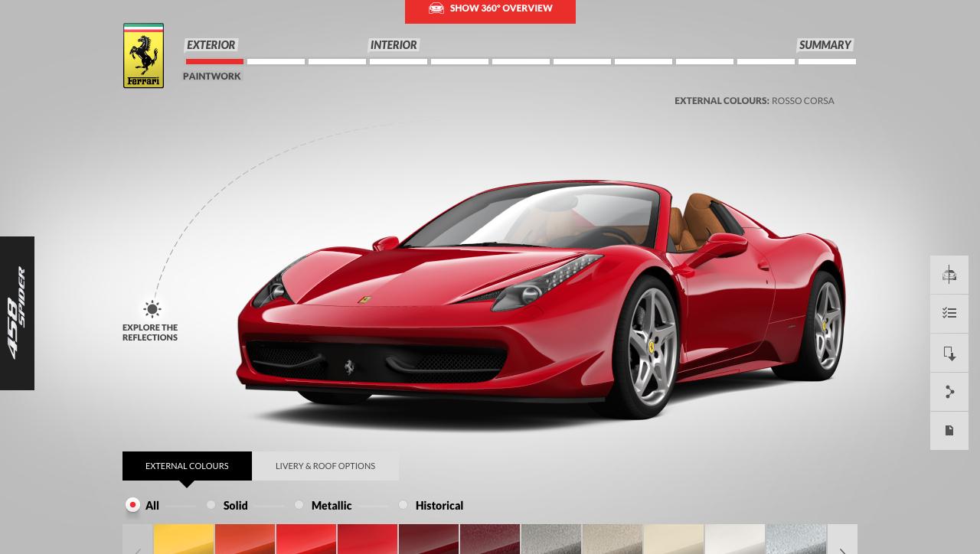
Task: Select the All colours radio button
Action: (132, 505)
